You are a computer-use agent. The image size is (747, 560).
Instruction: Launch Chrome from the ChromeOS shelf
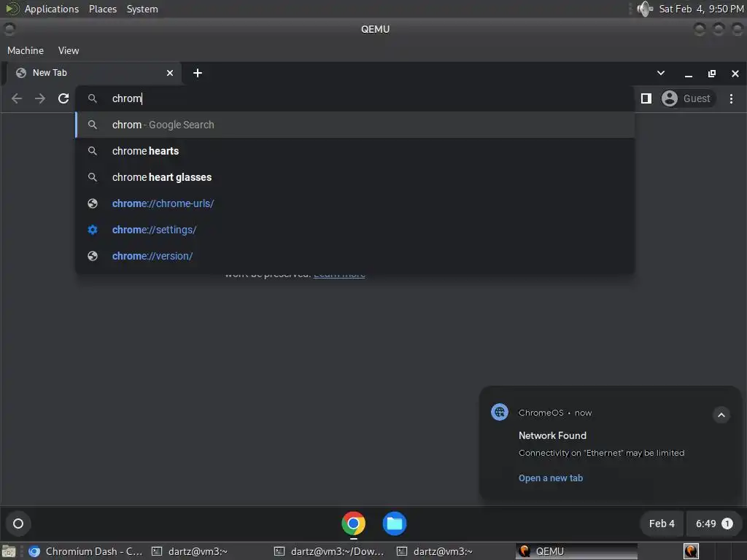coord(354,524)
